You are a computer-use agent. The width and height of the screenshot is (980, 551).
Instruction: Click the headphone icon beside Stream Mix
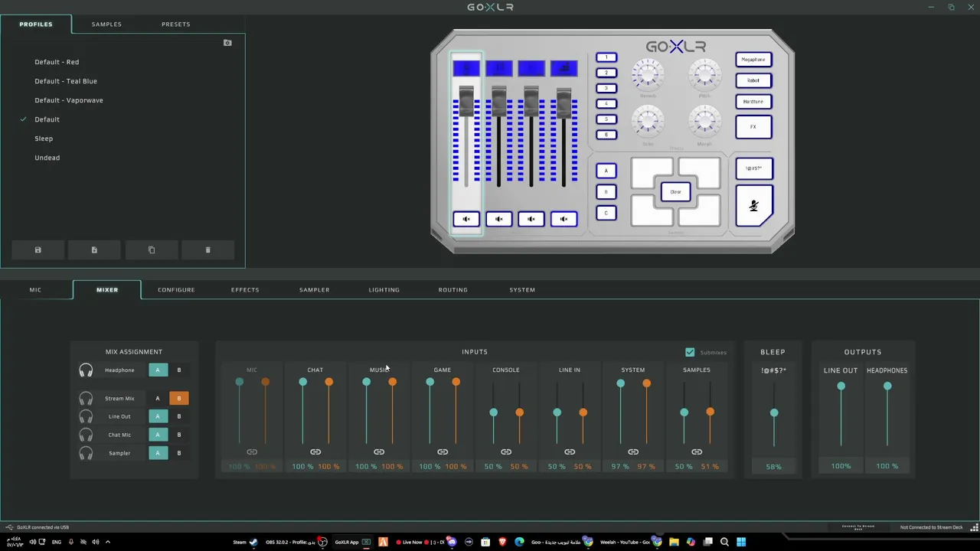pyautogui.click(x=86, y=399)
